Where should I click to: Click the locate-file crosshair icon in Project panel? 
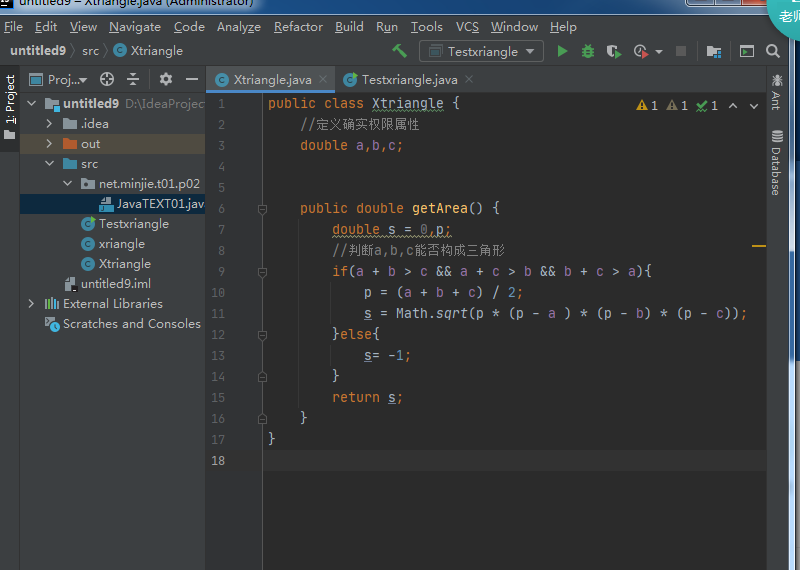pos(107,80)
